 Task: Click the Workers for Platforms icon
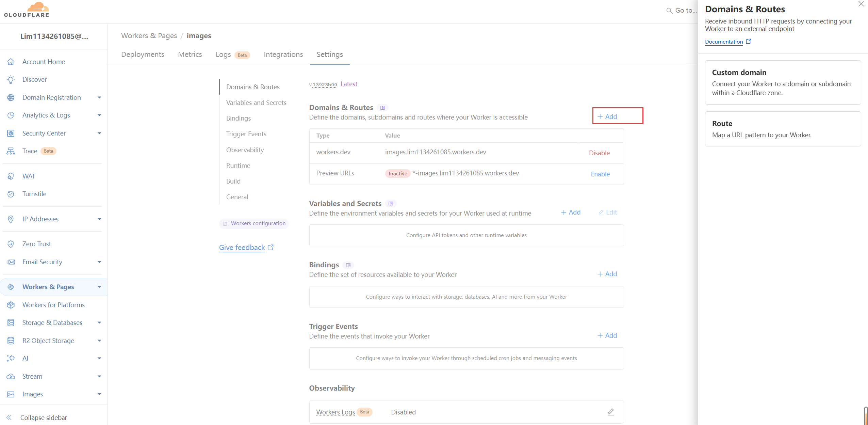[x=11, y=305]
